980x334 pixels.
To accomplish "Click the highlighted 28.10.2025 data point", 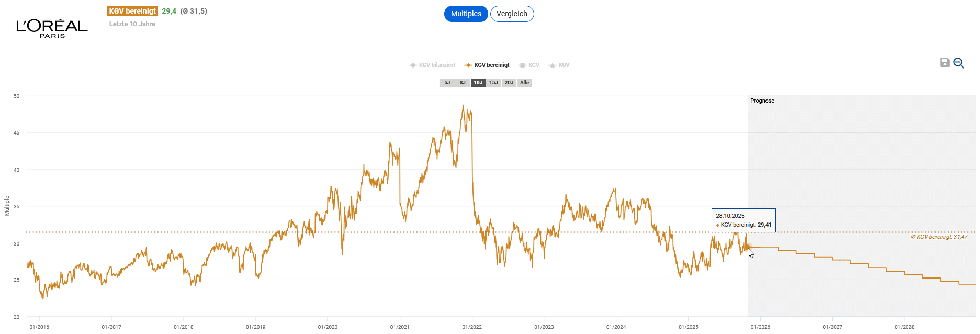I will (x=747, y=247).
